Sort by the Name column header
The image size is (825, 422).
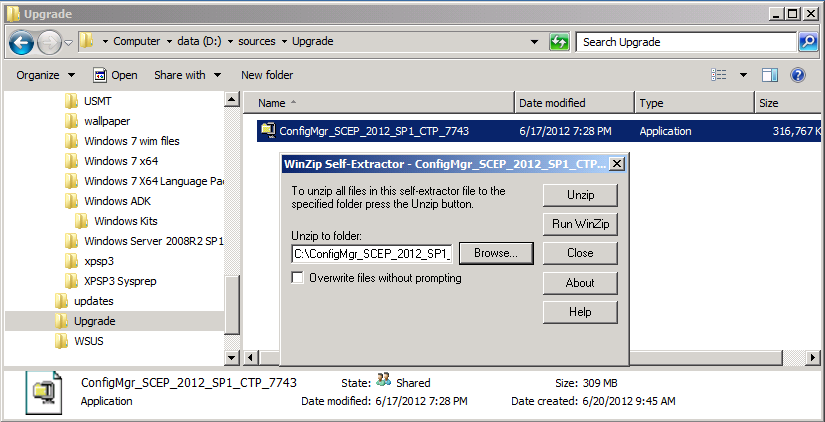pyautogui.click(x=379, y=103)
